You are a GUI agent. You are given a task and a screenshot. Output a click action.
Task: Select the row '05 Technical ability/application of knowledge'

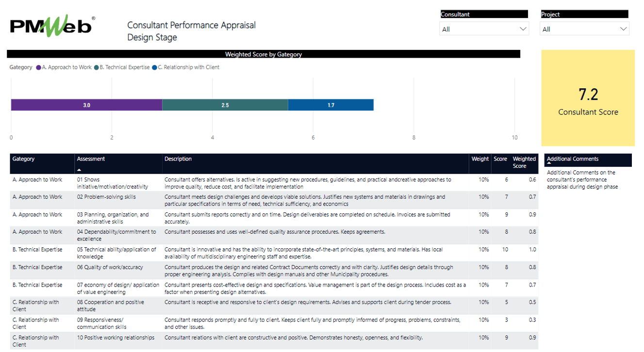[272, 253]
